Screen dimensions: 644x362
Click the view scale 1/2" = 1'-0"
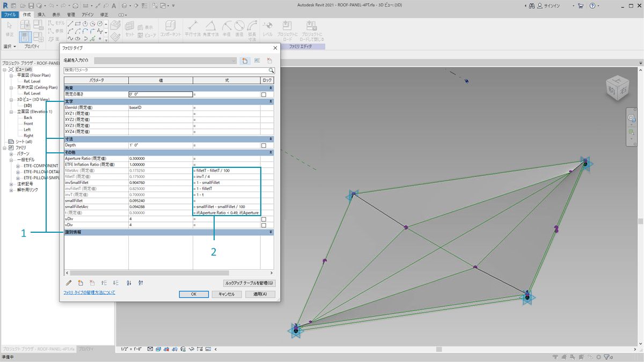131,349
